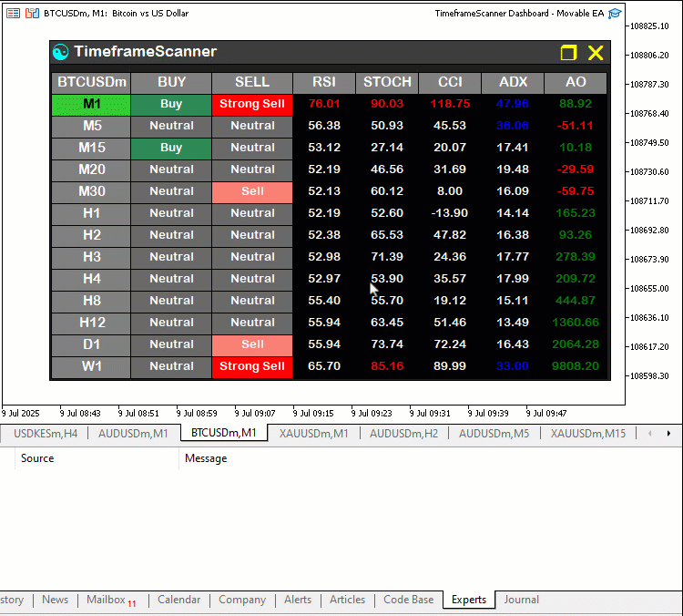The image size is (683, 616).
Task: Switch to the AUDUSDm,M5 chart tab
Action: click(x=494, y=434)
